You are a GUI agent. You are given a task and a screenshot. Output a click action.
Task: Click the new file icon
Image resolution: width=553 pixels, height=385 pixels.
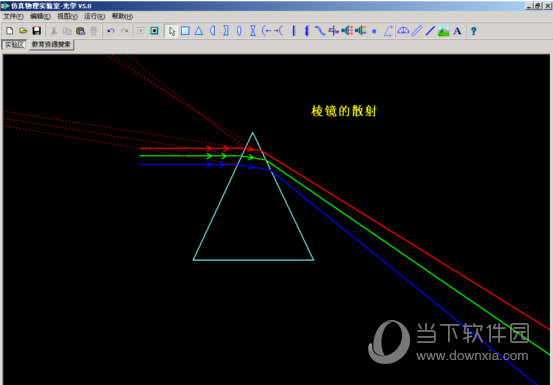pyautogui.click(x=10, y=31)
